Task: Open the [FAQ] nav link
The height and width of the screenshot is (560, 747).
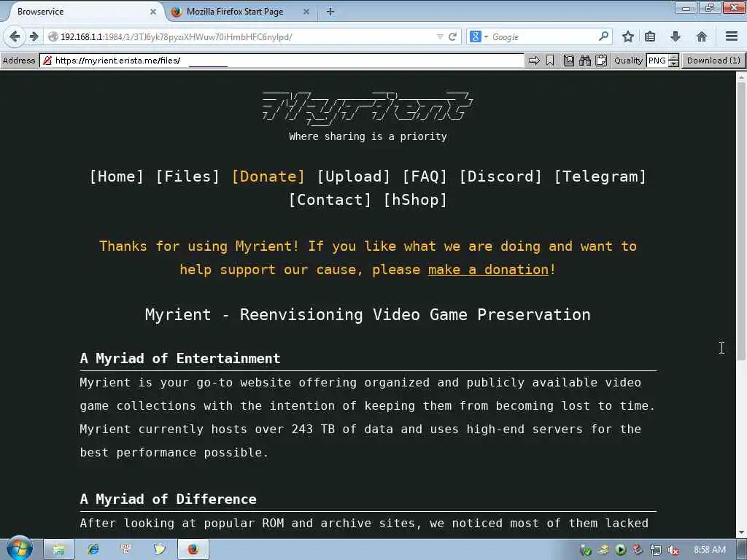Action: click(425, 176)
